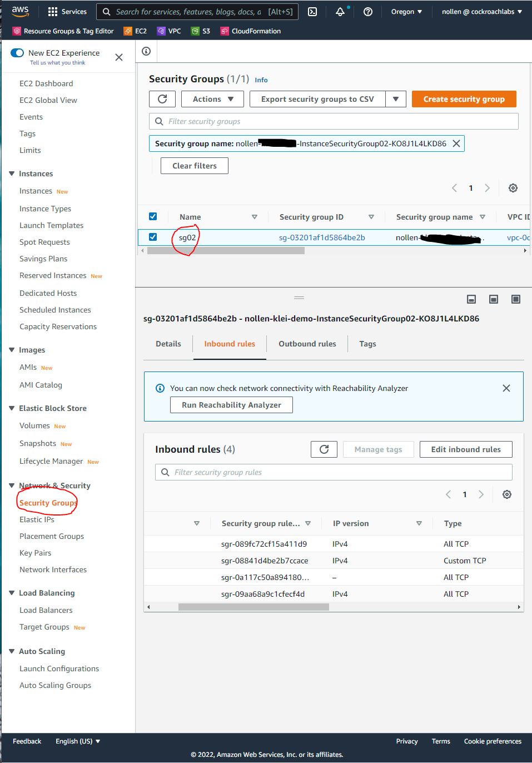Refresh the security groups list
Screen dimensions: 532x763
click(x=162, y=99)
